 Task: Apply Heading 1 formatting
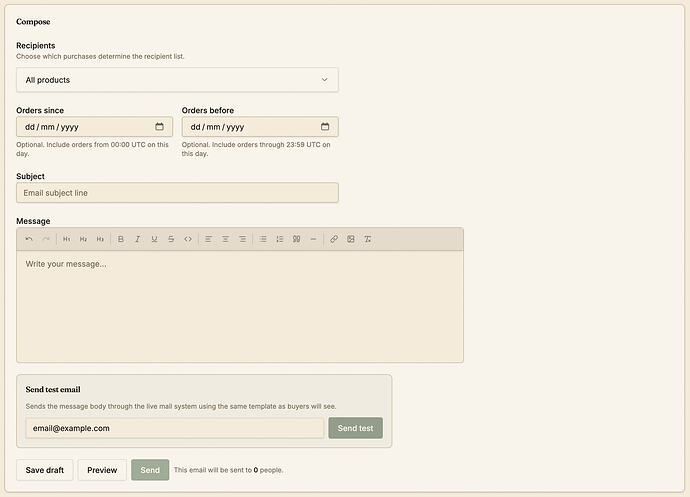(x=66, y=239)
